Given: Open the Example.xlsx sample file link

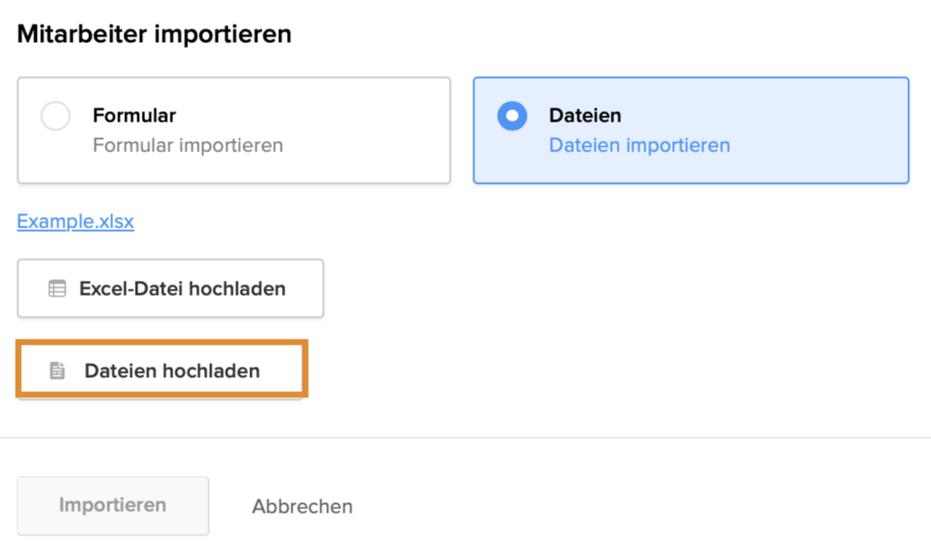Looking at the screenshot, I should (75, 221).
